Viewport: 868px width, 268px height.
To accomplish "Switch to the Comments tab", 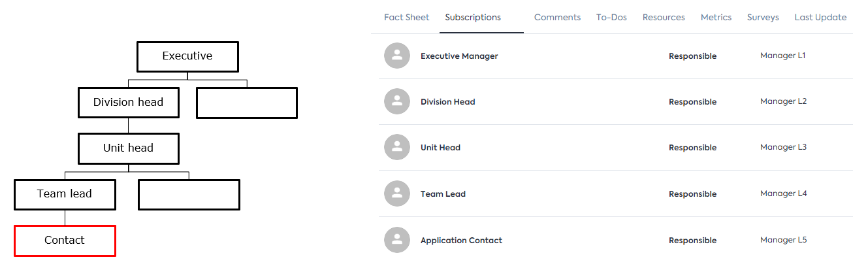I will pyautogui.click(x=557, y=18).
